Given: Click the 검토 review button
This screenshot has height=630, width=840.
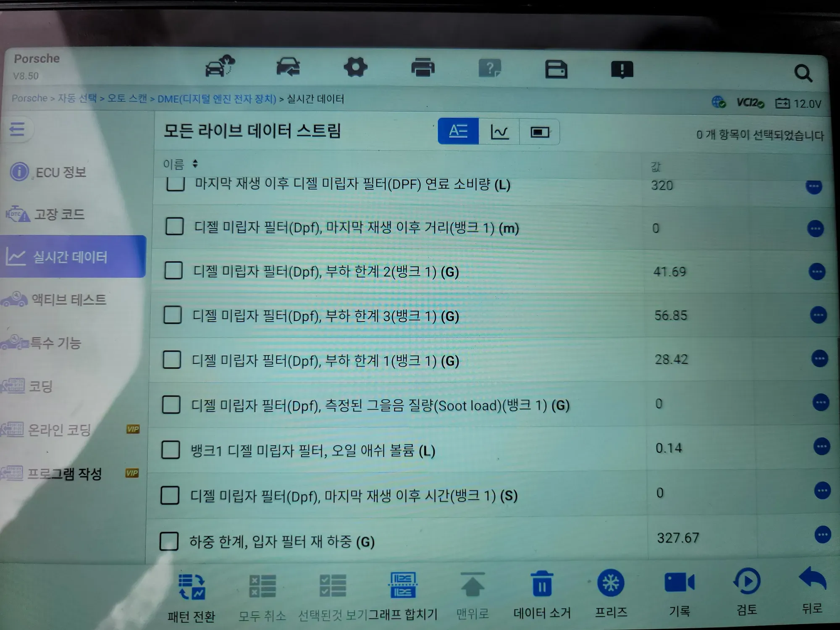Looking at the screenshot, I should [x=747, y=591].
